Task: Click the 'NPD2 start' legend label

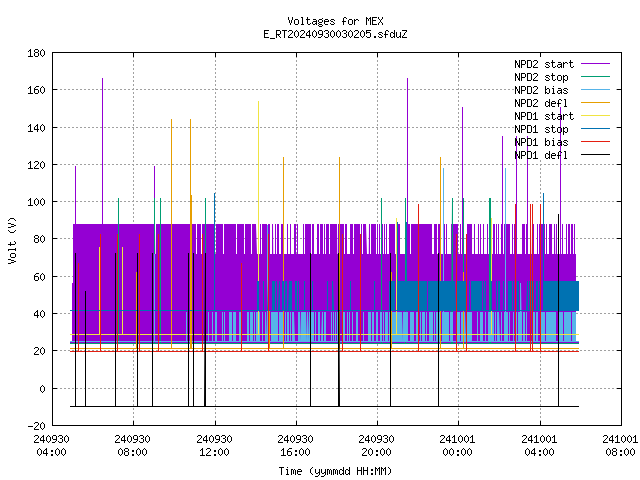Action: click(x=544, y=64)
